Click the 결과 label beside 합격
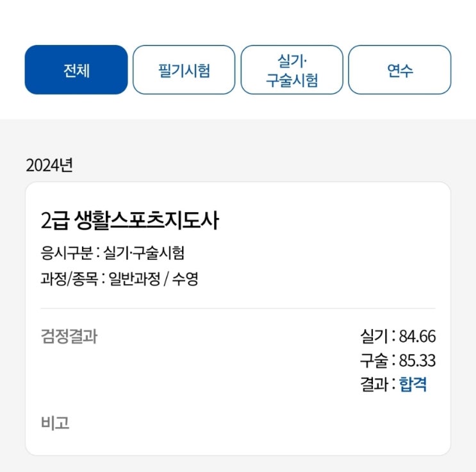476x472 pixels. pyautogui.click(x=374, y=385)
